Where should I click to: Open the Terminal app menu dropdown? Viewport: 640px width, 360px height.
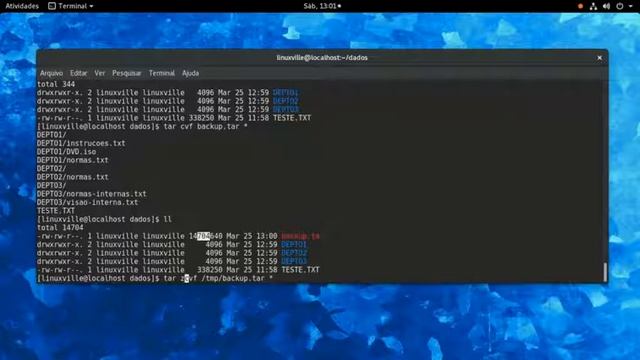point(71,6)
